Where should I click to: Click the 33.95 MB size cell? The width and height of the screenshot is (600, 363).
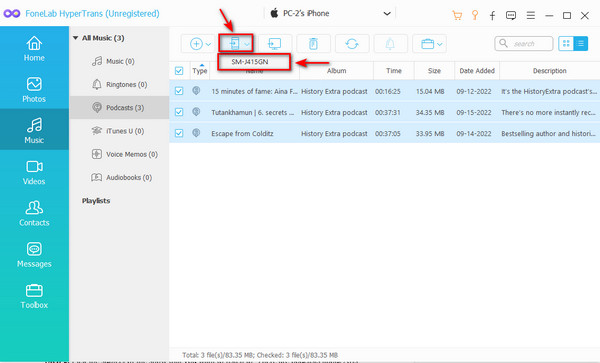click(430, 133)
